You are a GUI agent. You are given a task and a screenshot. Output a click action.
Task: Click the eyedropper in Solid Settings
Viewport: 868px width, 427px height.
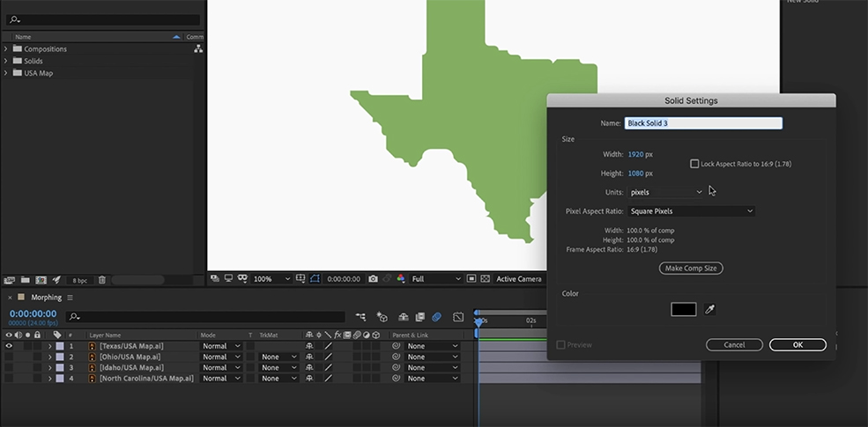pos(709,309)
